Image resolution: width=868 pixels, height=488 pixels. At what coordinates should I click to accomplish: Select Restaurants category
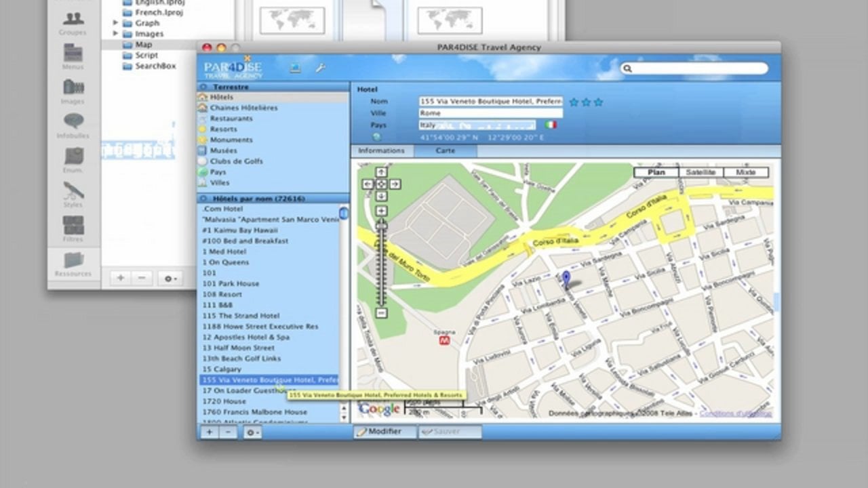(x=273, y=119)
